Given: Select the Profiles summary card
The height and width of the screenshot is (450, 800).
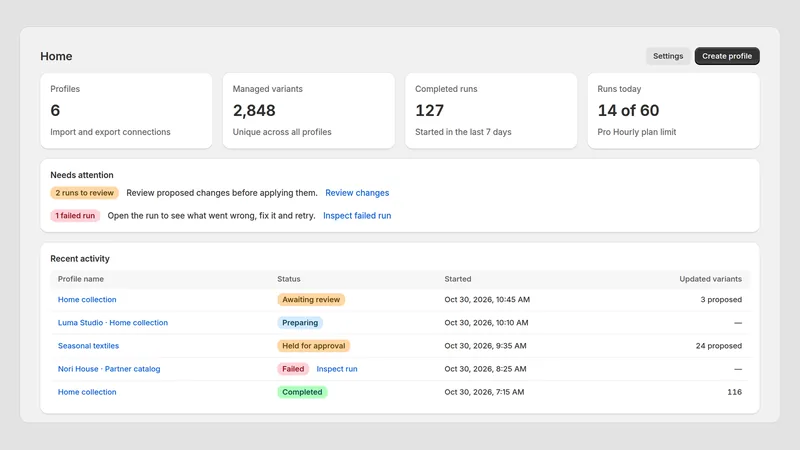Looking at the screenshot, I should coord(126,111).
